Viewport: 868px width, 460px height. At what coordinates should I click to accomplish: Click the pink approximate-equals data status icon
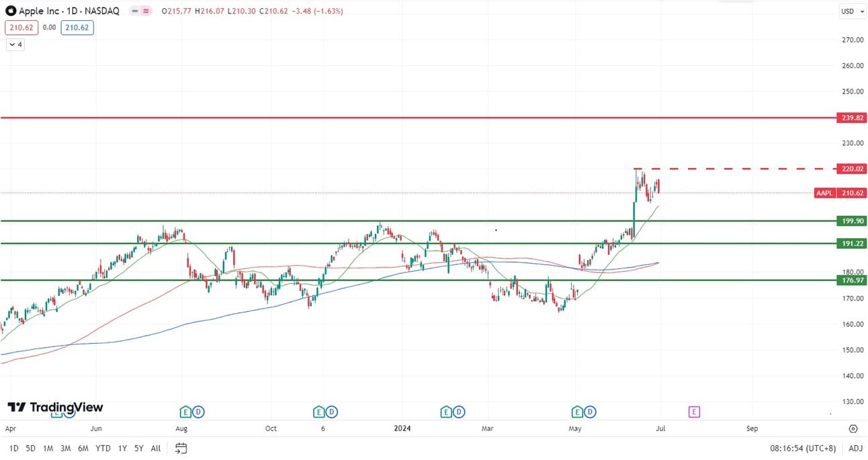146,11
